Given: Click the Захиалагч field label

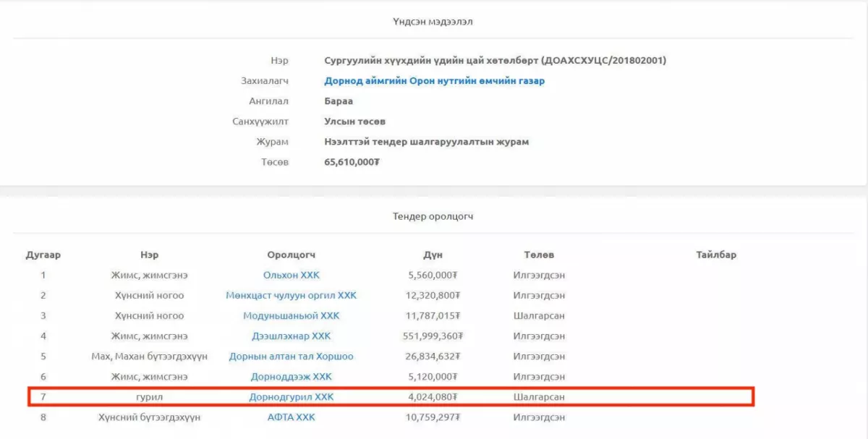Looking at the screenshot, I should pos(265,81).
